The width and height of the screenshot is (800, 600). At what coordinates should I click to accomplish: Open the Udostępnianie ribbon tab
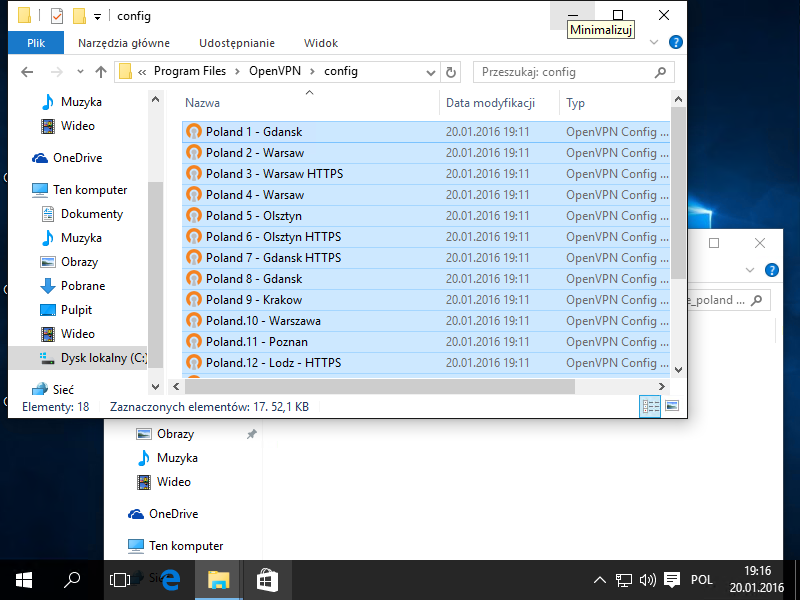coord(237,43)
